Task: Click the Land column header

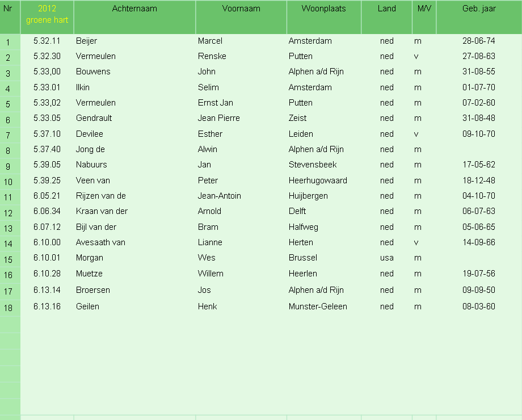Action: pyautogui.click(x=386, y=17)
